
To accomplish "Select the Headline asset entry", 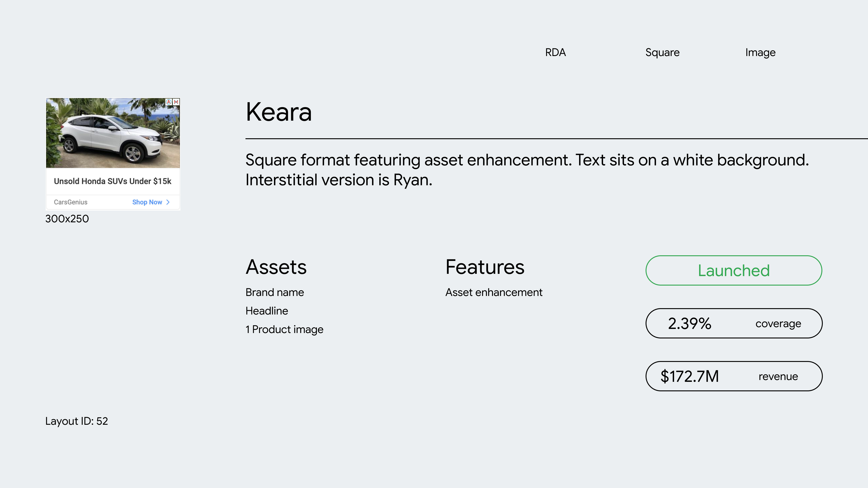I will click(x=267, y=311).
